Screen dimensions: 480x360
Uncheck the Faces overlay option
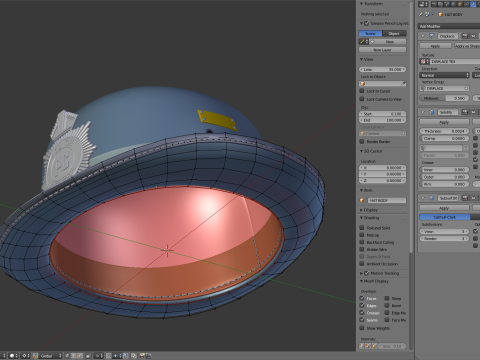[x=362, y=298]
